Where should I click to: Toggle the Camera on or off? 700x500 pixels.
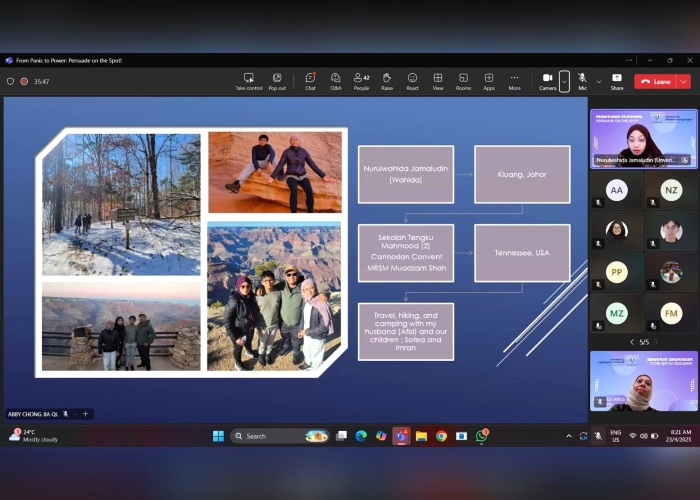547,82
